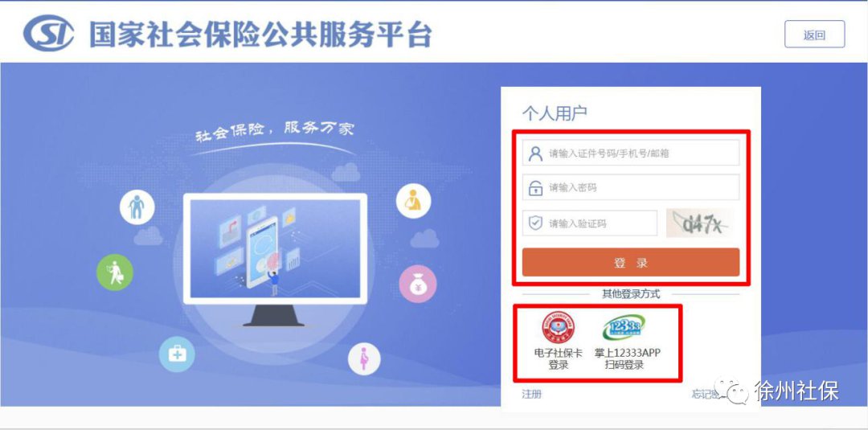Screen dimensions: 868x430
Task: Click the 注册 link
Action: [531, 394]
